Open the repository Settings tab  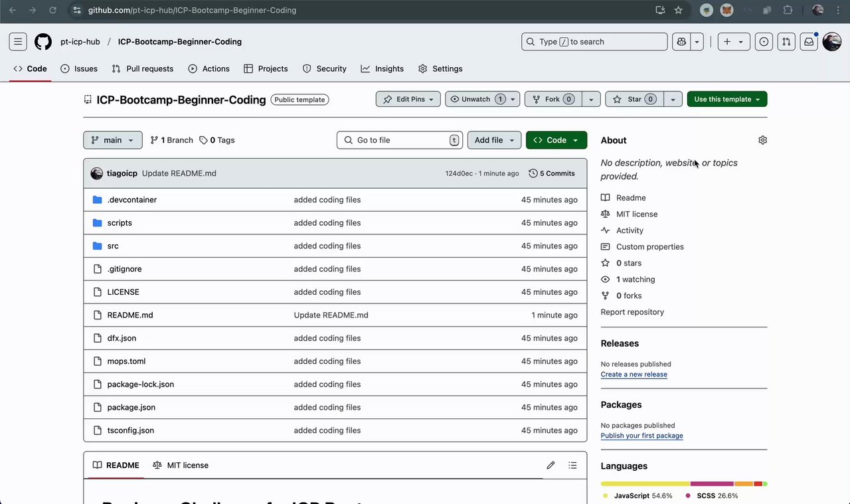click(440, 69)
